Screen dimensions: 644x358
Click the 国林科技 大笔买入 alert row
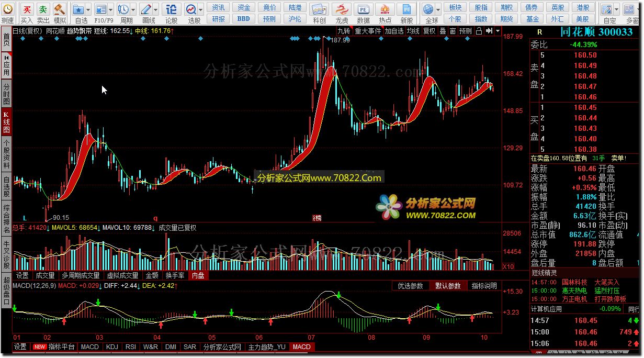coord(585,282)
